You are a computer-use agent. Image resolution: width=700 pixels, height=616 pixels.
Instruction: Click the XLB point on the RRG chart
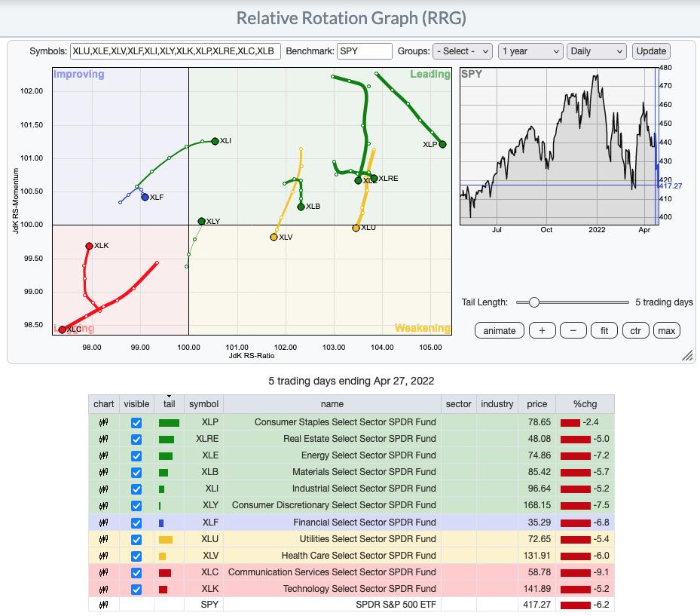click(301, 207)
